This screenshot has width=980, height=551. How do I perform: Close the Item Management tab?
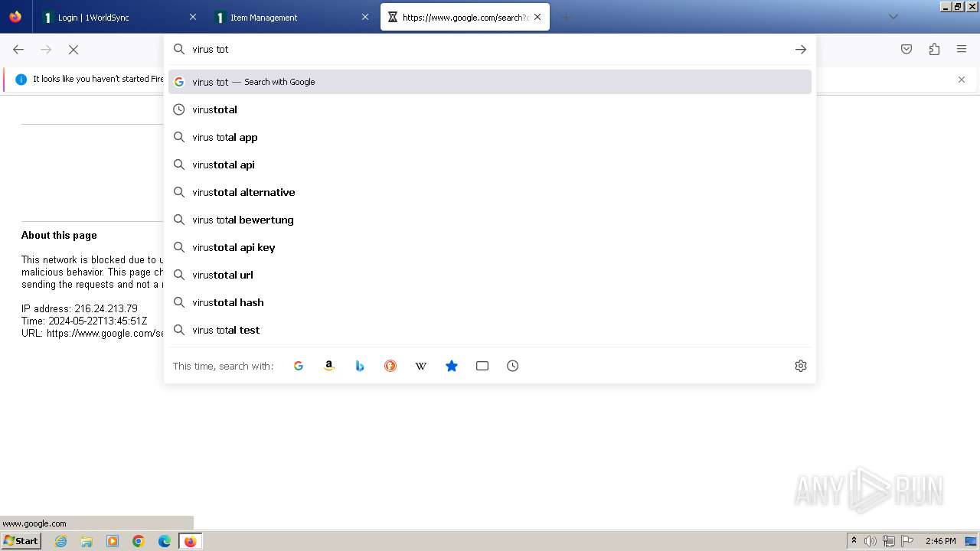[365, 17]
